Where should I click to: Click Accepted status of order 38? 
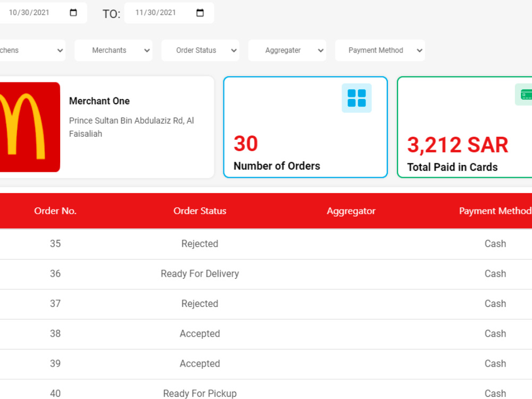tap(200, 334)
